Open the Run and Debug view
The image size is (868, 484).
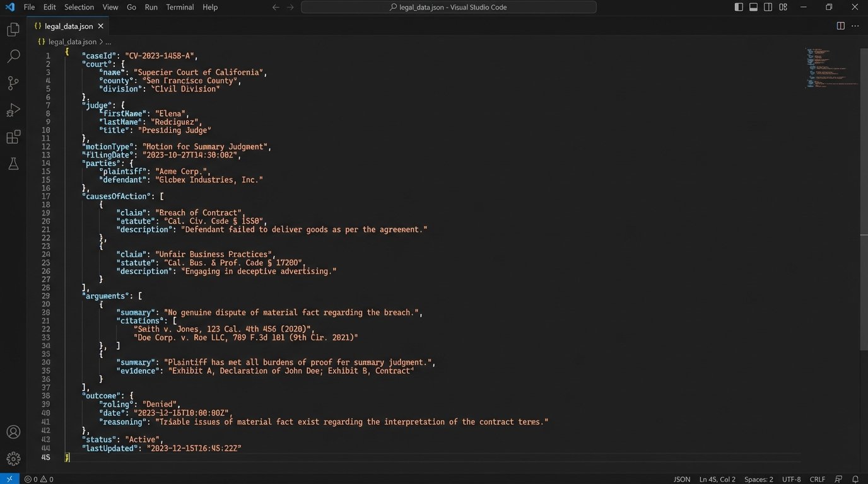tap(13, 110)
